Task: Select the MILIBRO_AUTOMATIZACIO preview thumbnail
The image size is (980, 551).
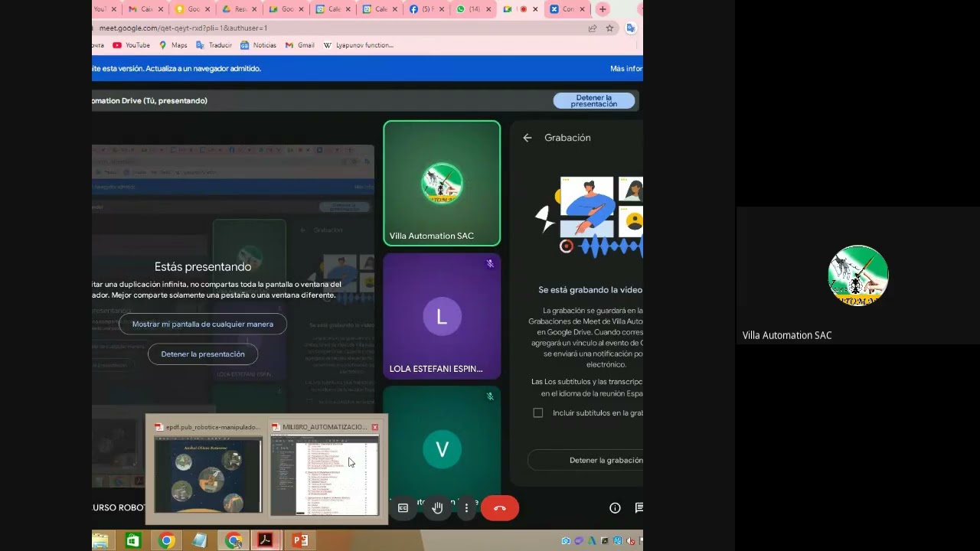Action: (325, 468)
